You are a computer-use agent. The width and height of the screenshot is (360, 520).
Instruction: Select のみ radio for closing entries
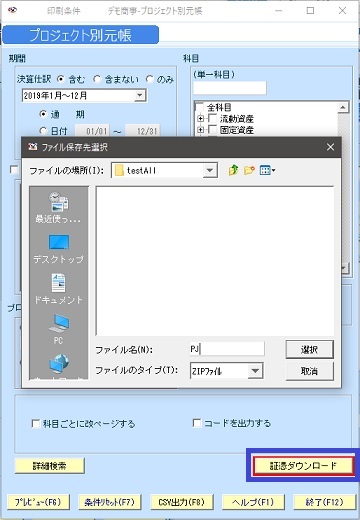pos(150,79)
